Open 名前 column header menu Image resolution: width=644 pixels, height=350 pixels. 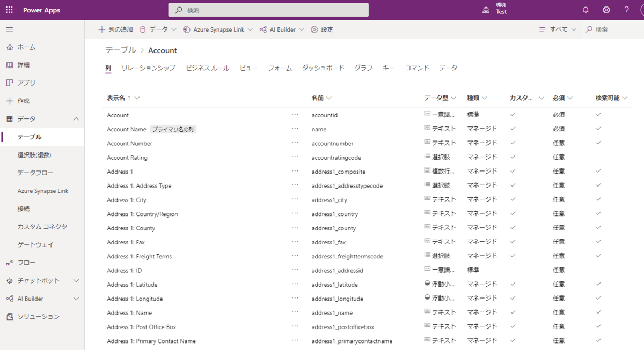[321, 98]
